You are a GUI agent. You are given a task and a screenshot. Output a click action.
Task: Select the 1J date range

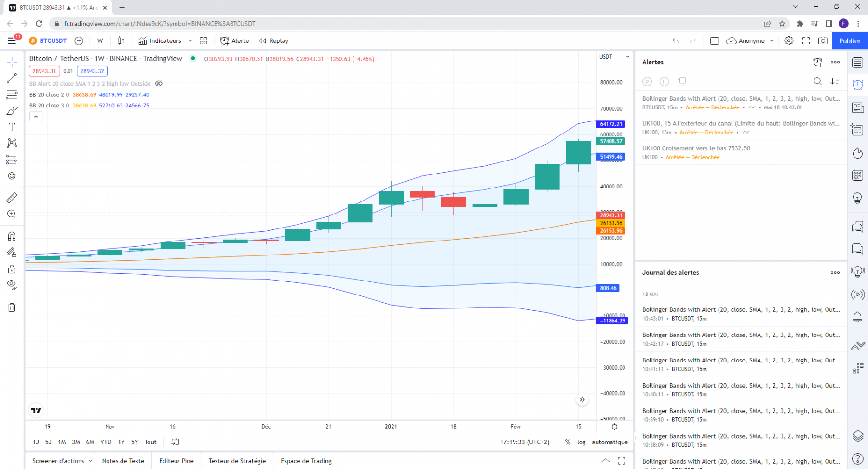click(36, 442)
